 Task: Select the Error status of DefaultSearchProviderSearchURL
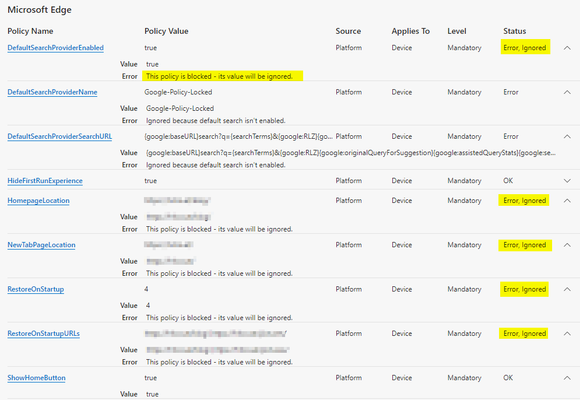(x=511, y=137)
